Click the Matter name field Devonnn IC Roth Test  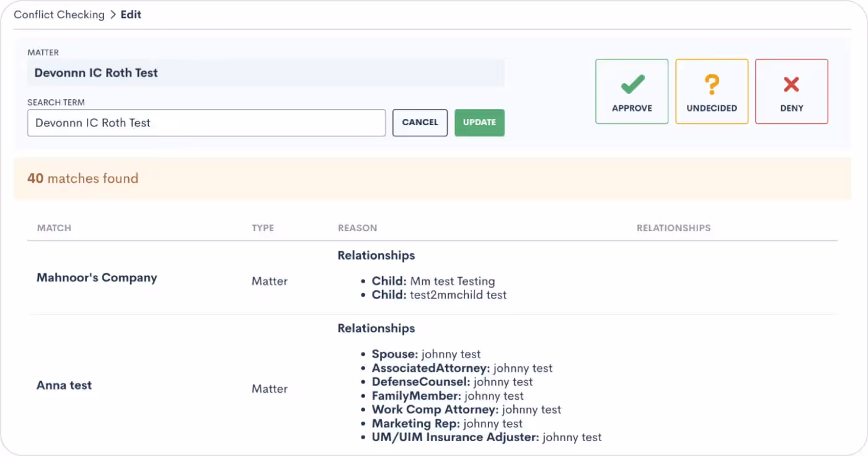[x=266, y=72]
